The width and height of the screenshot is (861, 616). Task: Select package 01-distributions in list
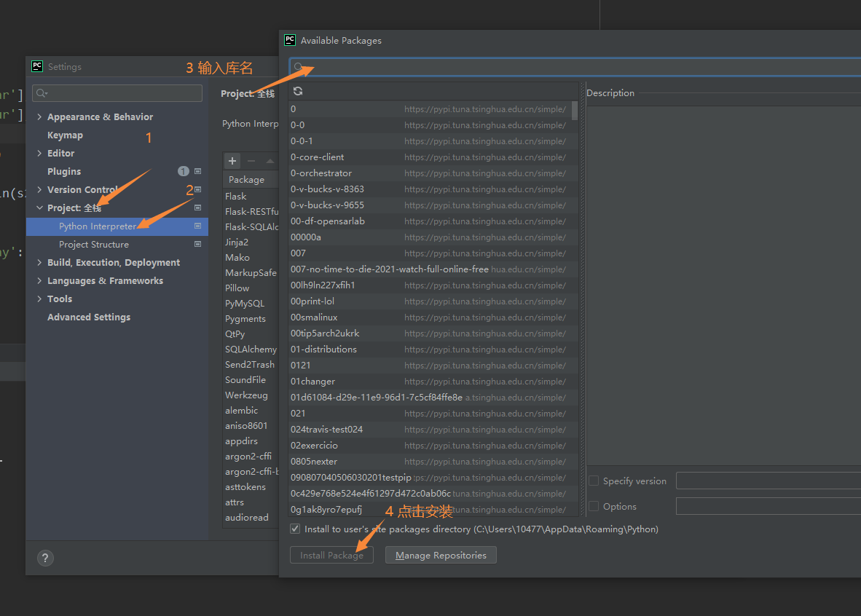tap(433, 350)
